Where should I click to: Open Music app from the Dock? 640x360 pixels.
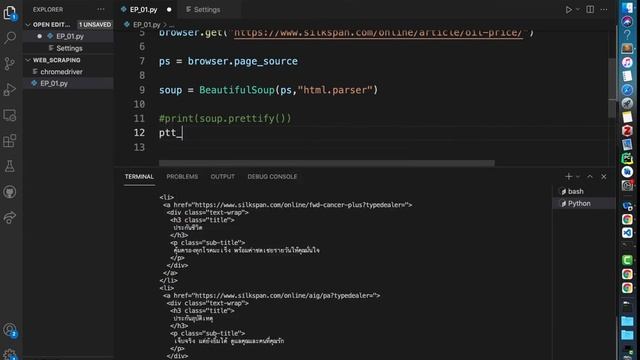627,62
